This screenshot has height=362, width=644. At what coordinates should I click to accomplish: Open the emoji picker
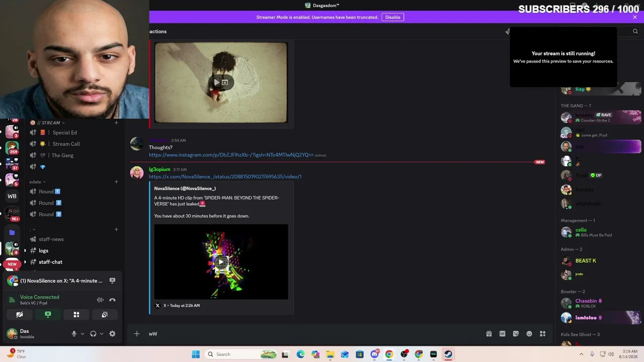coord(529,334)
